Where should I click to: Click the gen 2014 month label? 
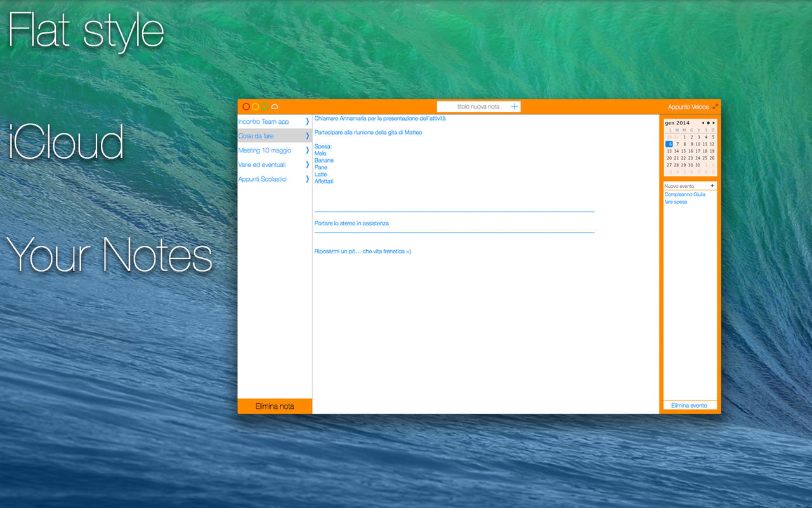[x=678, y=123]
